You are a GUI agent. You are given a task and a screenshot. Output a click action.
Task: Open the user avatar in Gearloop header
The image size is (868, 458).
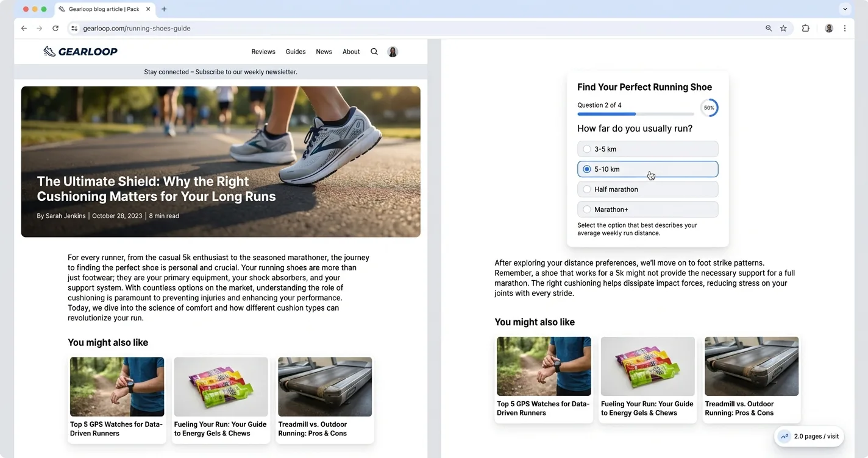click(393, 52)
